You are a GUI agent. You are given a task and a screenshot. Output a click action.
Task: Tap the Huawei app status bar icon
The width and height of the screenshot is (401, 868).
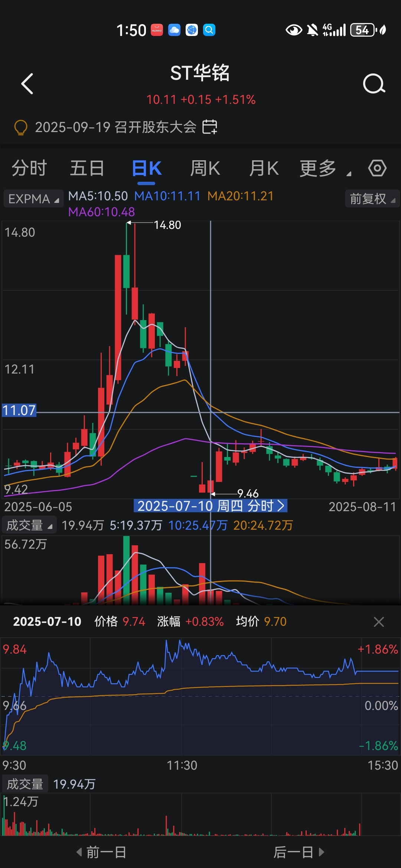click(x=157, y=30)
